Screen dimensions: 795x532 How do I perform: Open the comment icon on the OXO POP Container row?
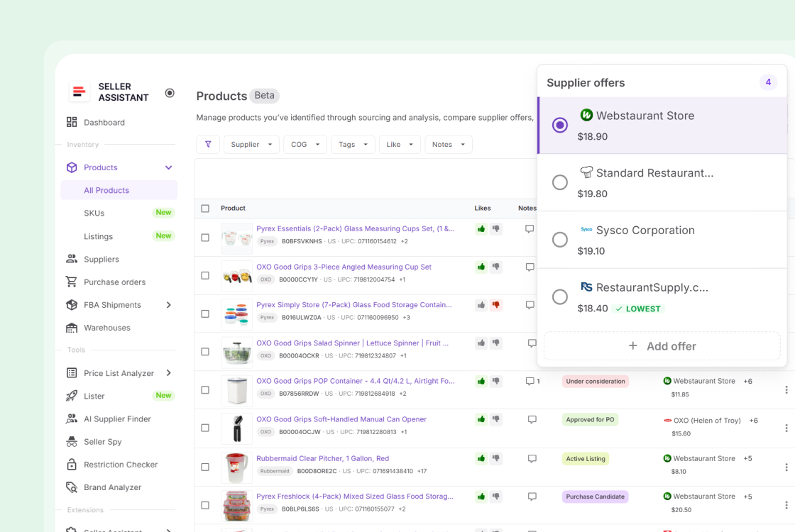tap(530, 381)
